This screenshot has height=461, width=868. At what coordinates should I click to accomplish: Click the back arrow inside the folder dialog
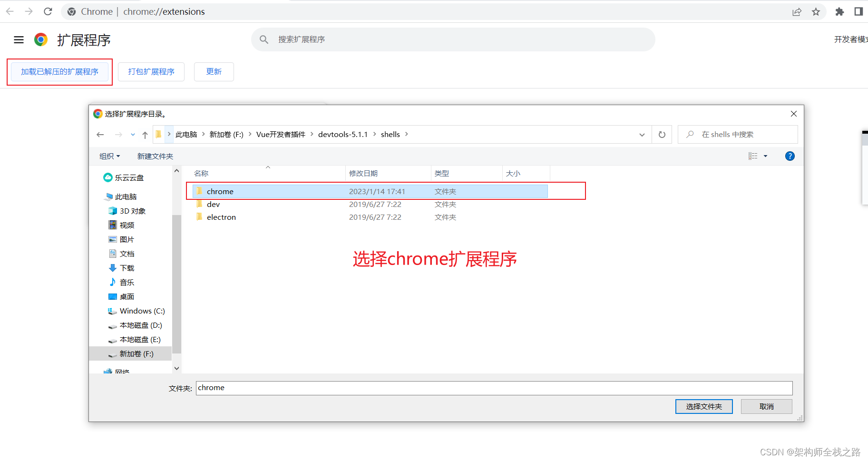(100, 134)
